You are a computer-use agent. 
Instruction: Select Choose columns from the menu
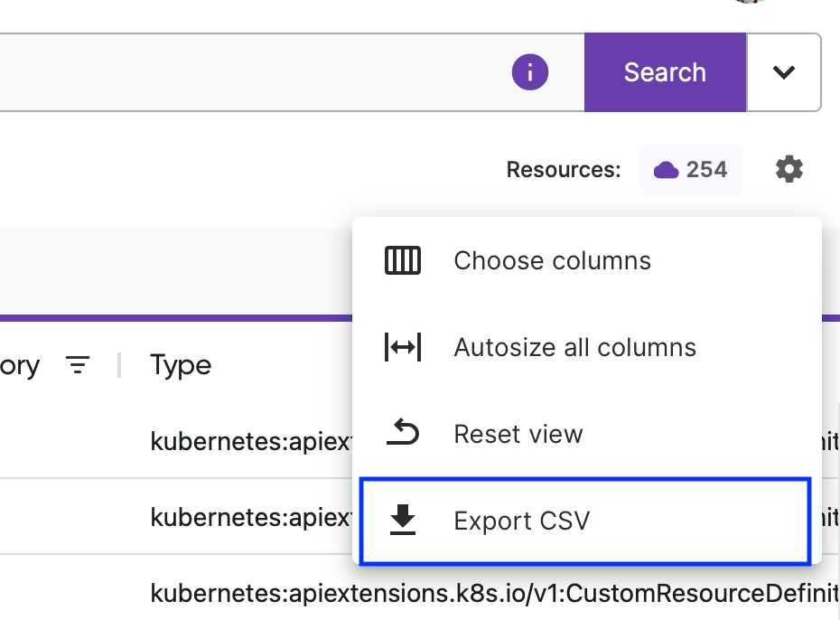(552, 260)
